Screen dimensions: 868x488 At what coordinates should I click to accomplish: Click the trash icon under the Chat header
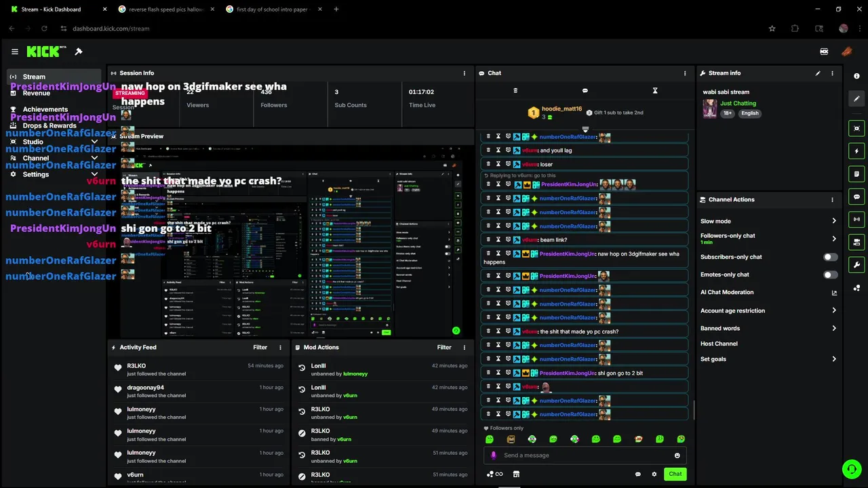[515, 90]
